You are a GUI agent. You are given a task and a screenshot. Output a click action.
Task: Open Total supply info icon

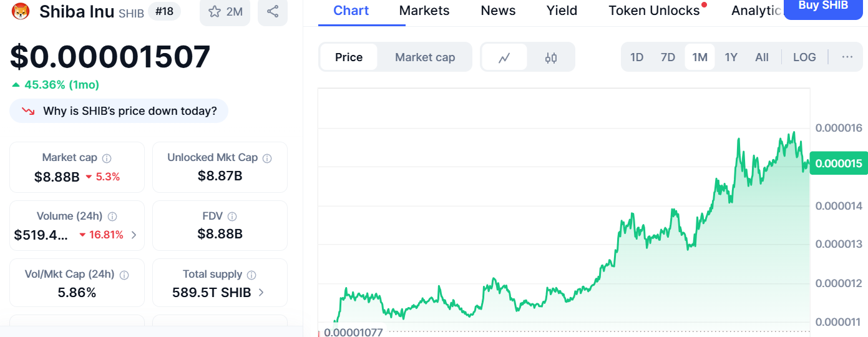pyautogui.click(x=251, y=275)
